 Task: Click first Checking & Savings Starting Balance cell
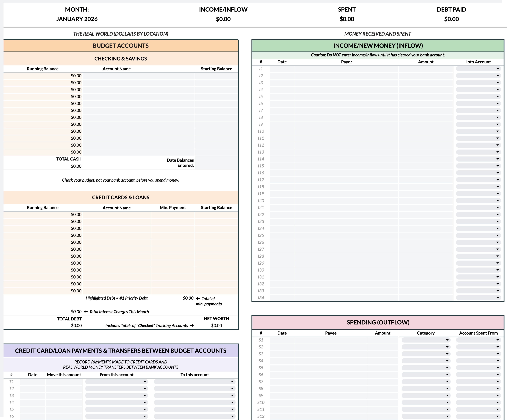(x=216, y=76)
